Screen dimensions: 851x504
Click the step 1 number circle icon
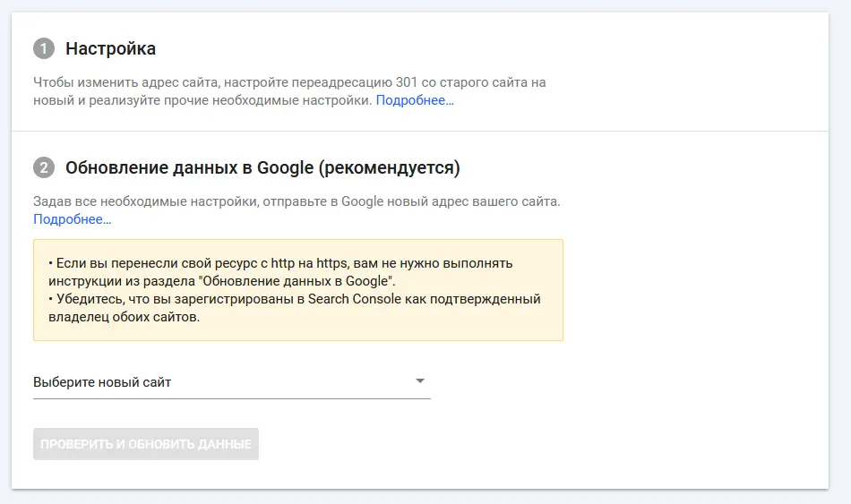(44, 48)
